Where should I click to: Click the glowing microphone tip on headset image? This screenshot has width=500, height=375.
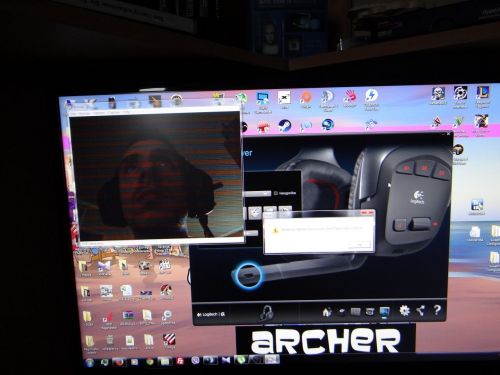(x=248, y=275)
